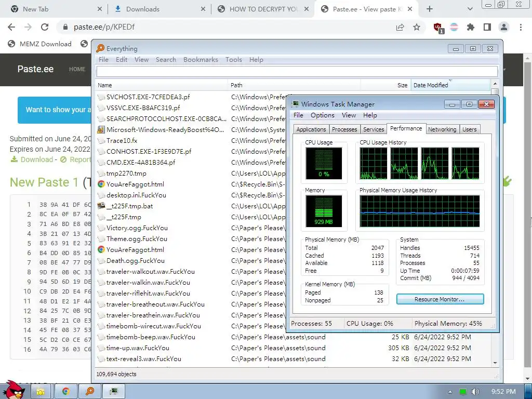Show hidden tray icons arrow
This screenshot has width=532, height=399.
click(x=450, y=392)
